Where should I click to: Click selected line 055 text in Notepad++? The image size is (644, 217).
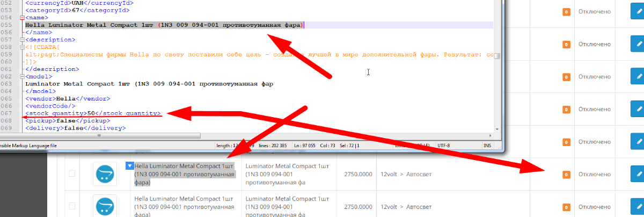164,25
